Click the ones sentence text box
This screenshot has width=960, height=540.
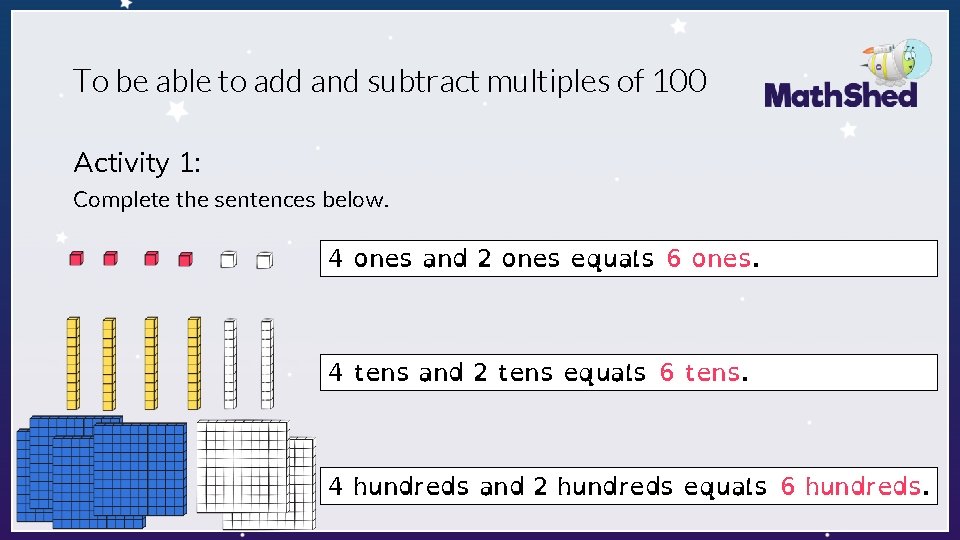[x=629, y=258]
